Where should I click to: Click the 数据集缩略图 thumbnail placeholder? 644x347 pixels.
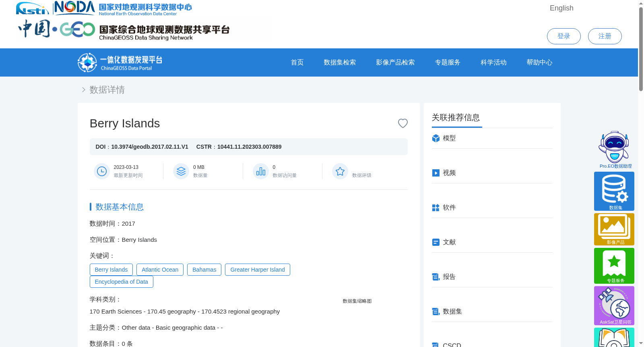coord(357,301)
